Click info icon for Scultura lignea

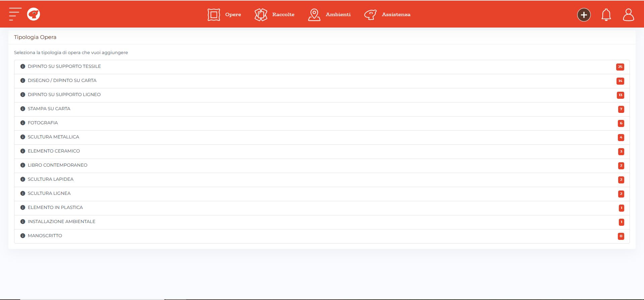[x=23, y=194]
